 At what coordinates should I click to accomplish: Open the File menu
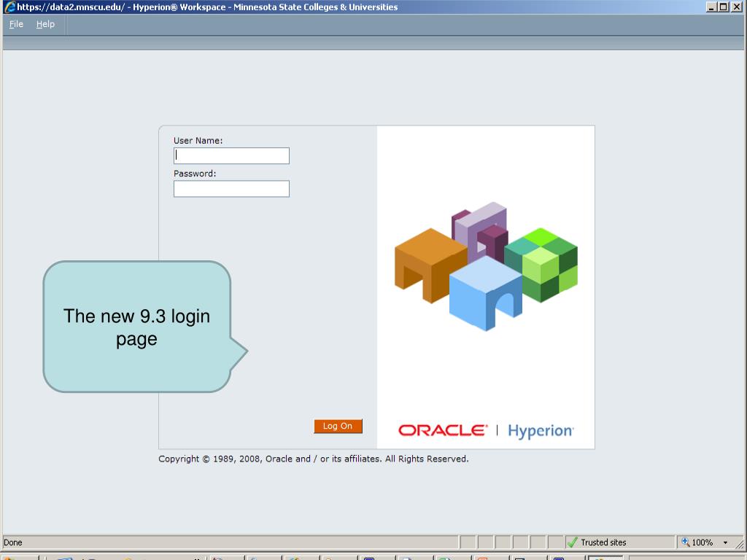pos(16,24)
